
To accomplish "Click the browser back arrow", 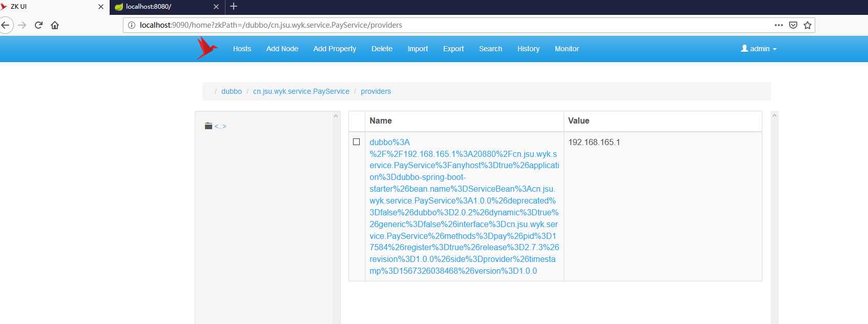I will click(6, 25).
